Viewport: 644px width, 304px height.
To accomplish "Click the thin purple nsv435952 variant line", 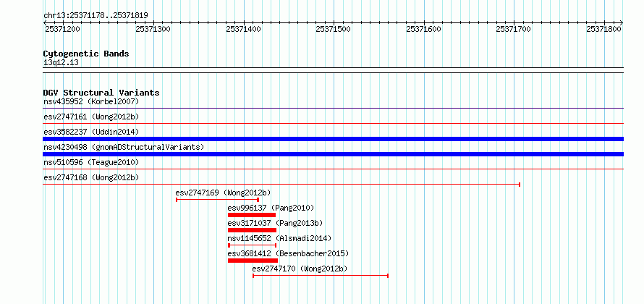I will (x=333, y=108).
